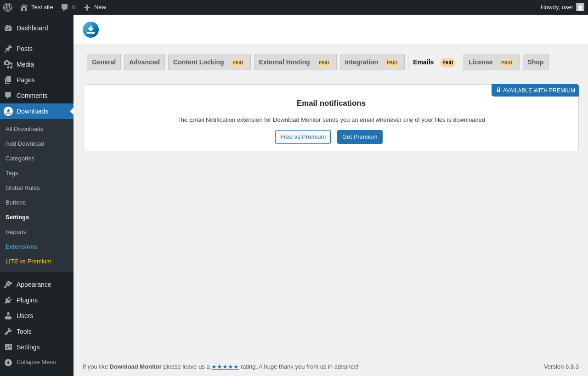588x376 pixels.
Task: Click the Pages icon in sidebar
Action: click(8, 80)
